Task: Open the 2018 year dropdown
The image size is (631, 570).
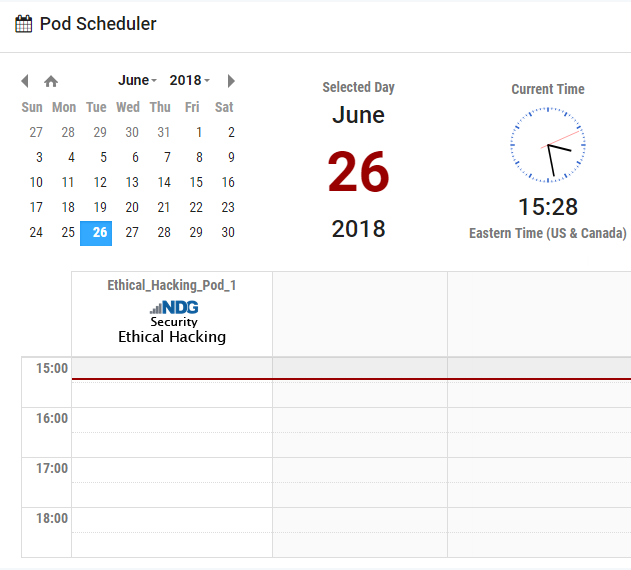Action: (189, 80)
